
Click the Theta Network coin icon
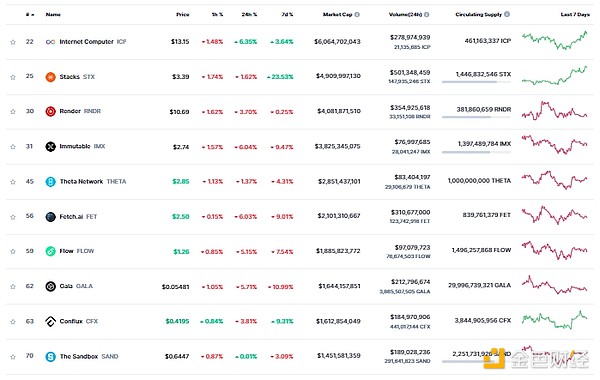tap(51, 182)
